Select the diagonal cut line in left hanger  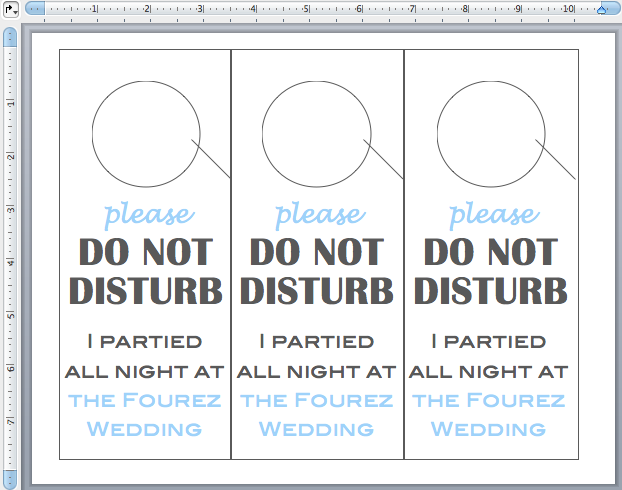pyautogui.click(x=211, y=158)
